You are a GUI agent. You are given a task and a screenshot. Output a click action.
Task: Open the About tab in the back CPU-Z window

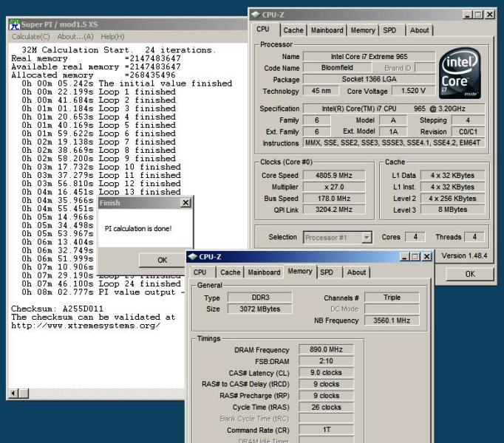420,30
